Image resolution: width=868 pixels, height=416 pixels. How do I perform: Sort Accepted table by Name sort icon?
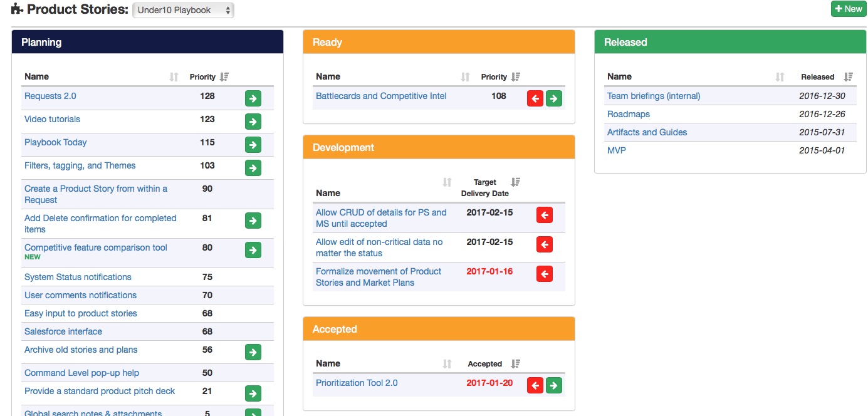[447, 364]
